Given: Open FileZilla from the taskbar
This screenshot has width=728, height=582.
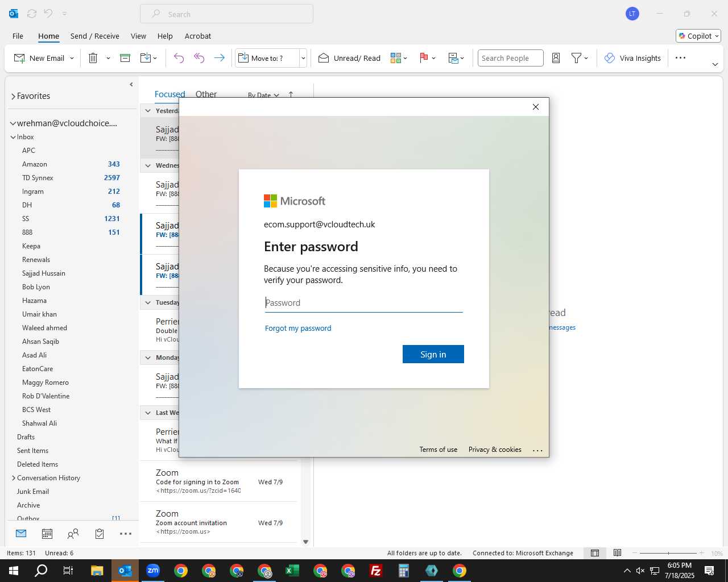Looking at the screenshot, I should click(375, 571).
